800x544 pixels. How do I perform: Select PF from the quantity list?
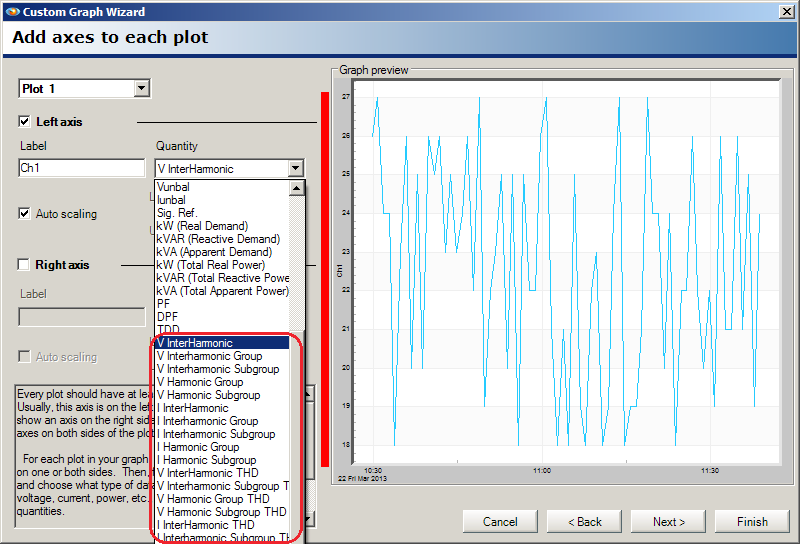point(222,304)
